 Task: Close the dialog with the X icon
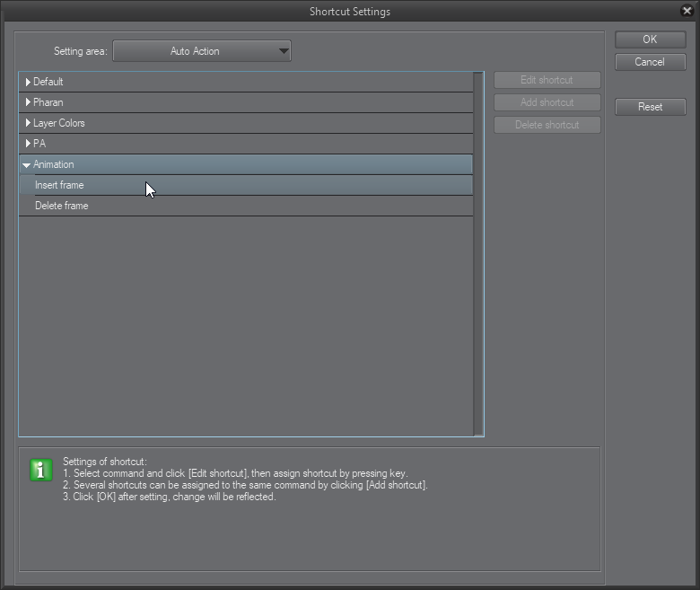(687, 11)
